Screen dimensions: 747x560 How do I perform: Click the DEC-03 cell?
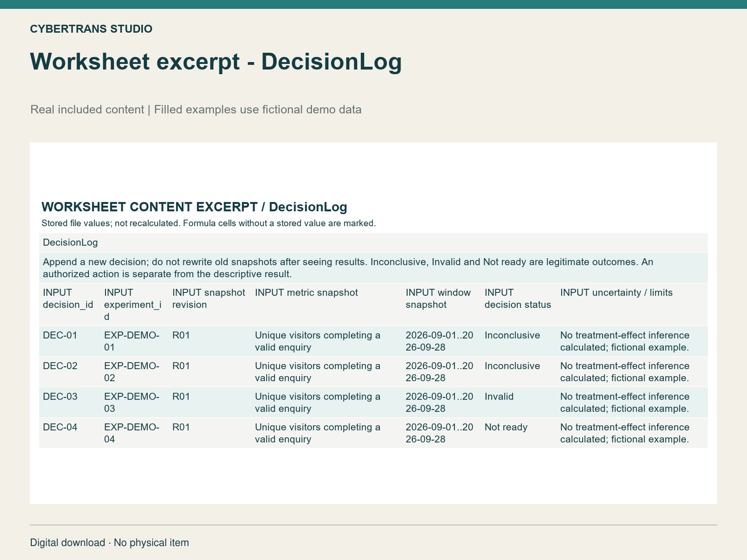click(60, 397)
